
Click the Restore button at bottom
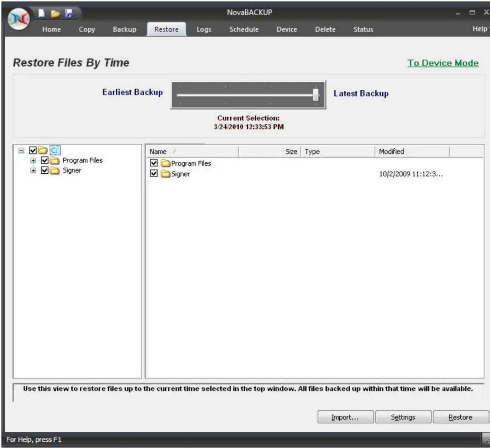[x=460, y=417]
